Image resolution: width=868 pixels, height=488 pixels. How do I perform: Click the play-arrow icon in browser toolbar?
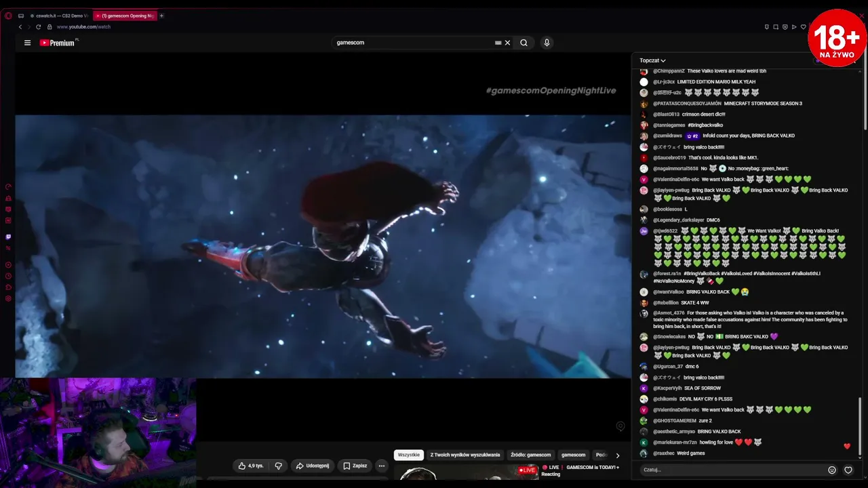(x=794, y=27)
